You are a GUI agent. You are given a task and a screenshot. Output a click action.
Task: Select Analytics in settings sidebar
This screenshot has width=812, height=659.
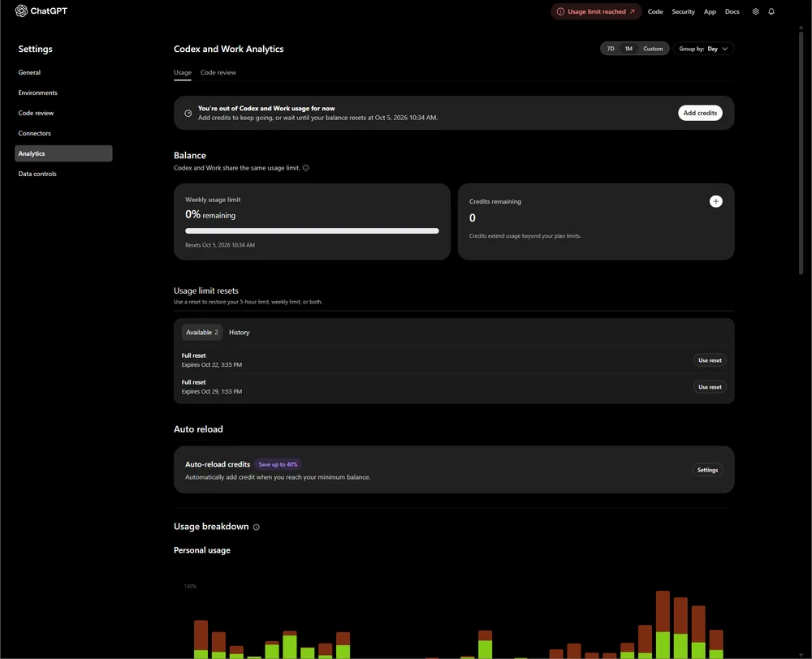(63, 153)
